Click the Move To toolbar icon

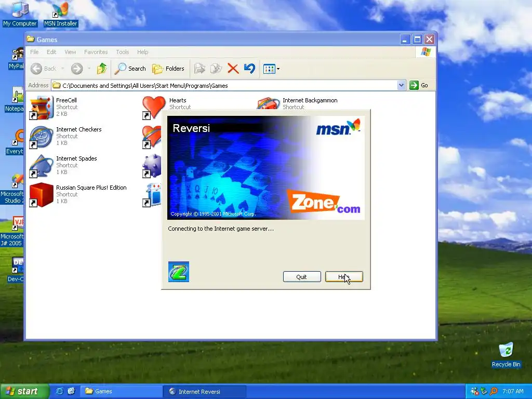click(x=199, y=69)
